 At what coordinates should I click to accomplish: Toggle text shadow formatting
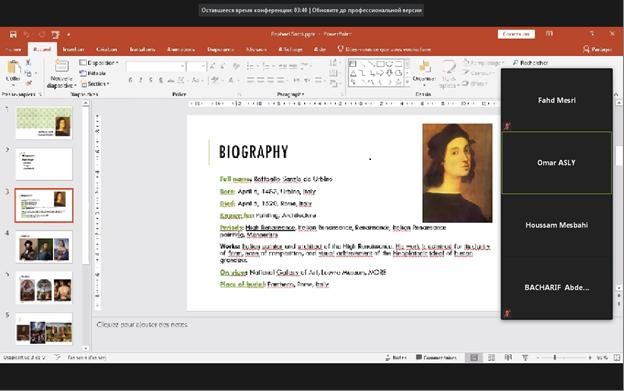(x=161, y=80)
